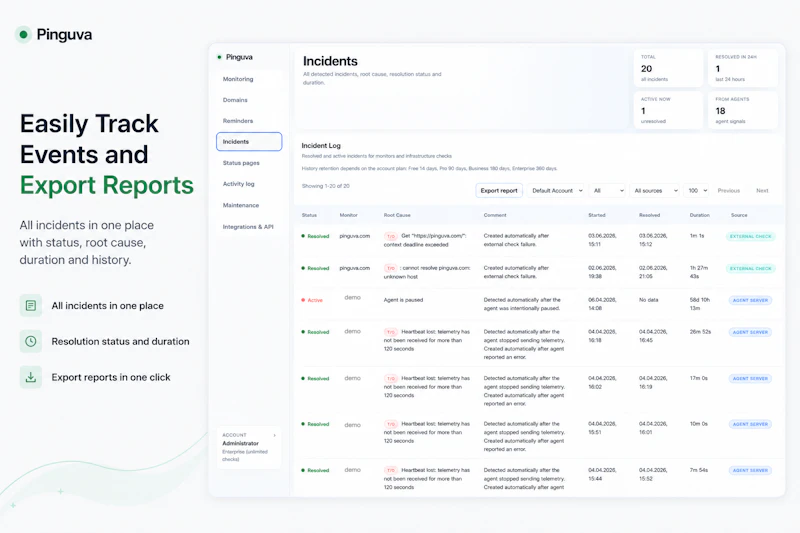Click the 26m 52s duration cell
The image size is (800, 533).
(x=700, y=332)
